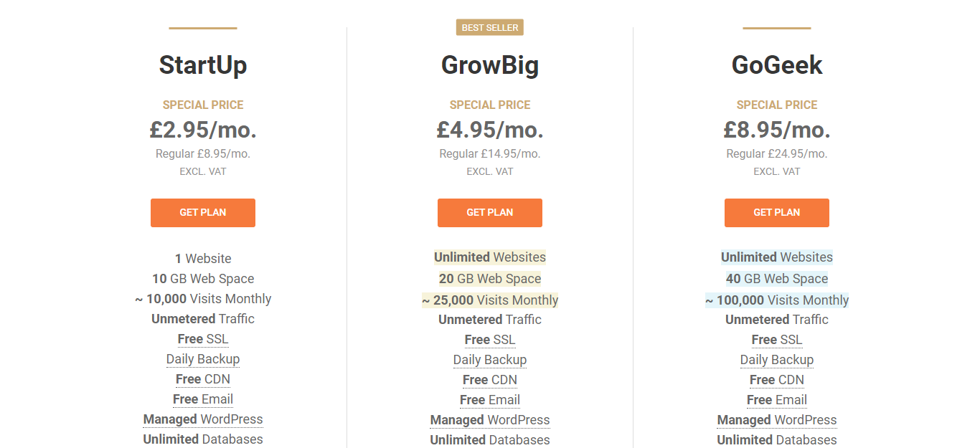
Task: Click highlighted Unlimited Websites in GrowBig
Action: click(x=490, y=257)
